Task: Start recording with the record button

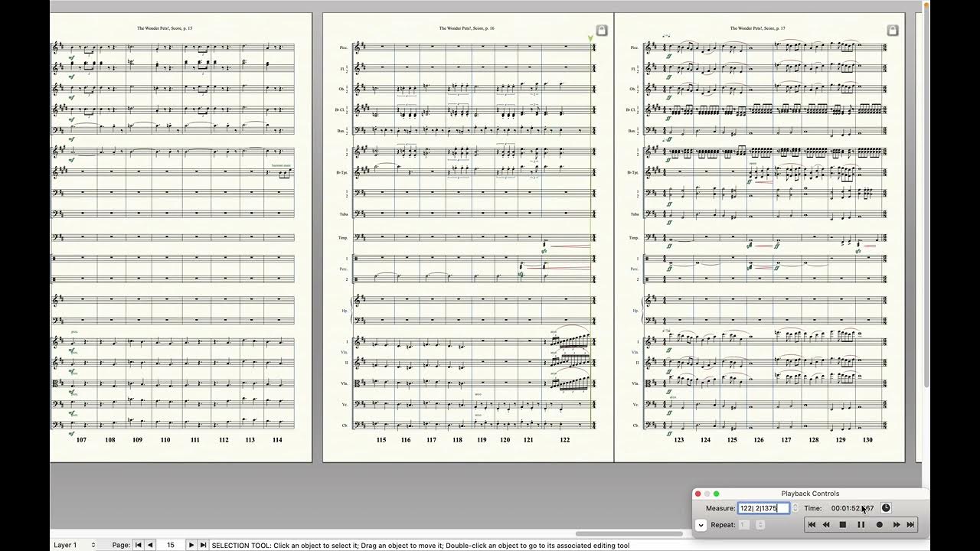Action: click(x=879, y=525)
